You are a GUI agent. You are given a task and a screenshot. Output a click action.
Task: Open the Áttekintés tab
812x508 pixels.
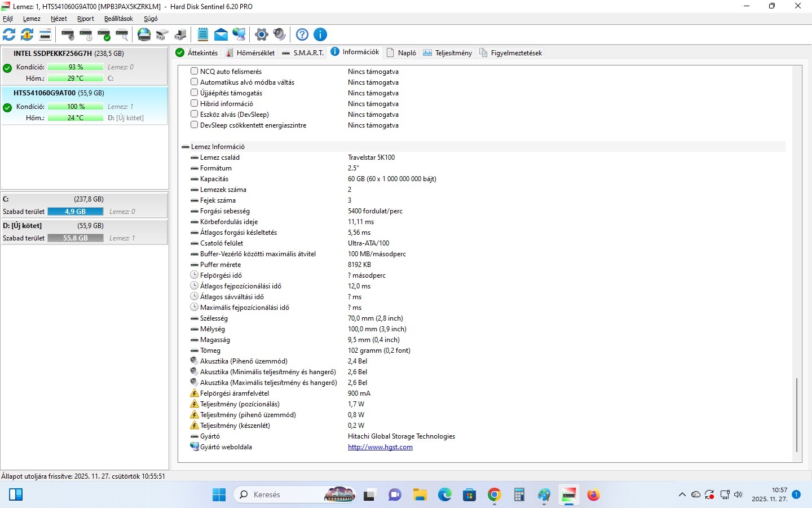pyautogui.click(x=197, y=52)
